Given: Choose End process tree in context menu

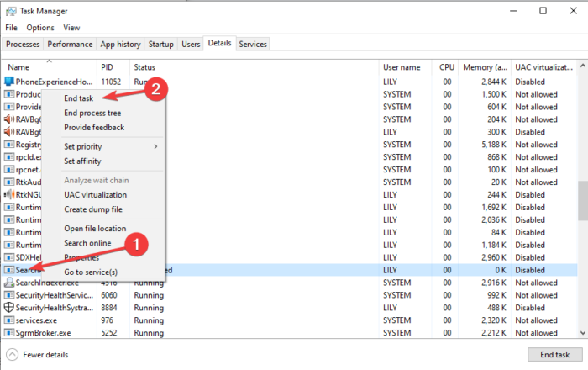Looking at the screenshot, I should pos(92,113).
